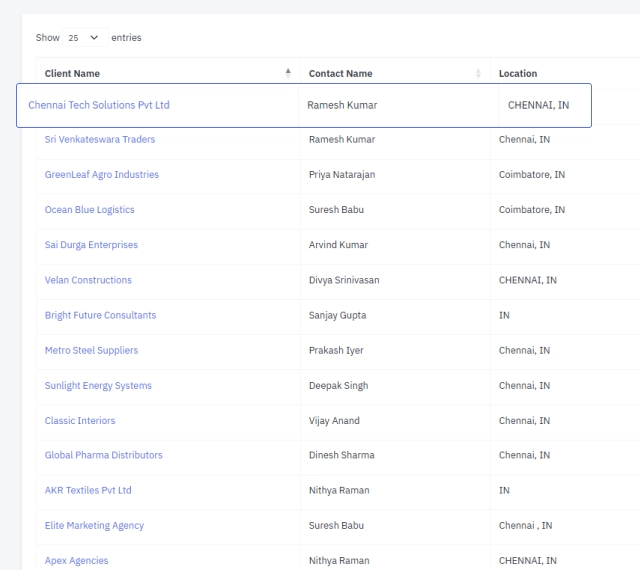Select location Chennai , IN for Elite Marketing Agency
The height and width of the screenshot is (570, 640).
525,525
